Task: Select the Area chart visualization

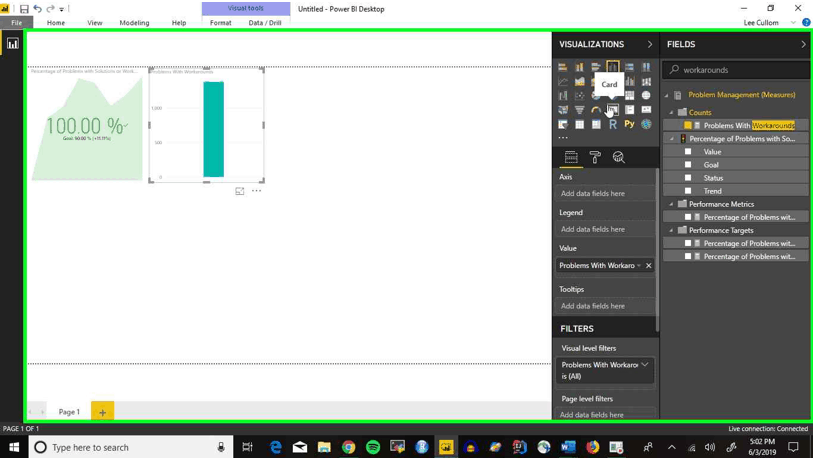Action: [x=579, y=82]
